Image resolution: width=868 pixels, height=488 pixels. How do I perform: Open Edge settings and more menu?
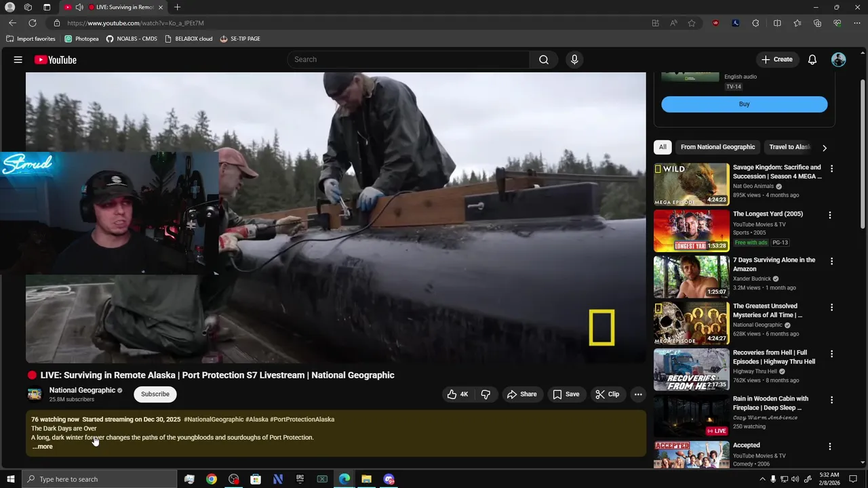[856, 23]
